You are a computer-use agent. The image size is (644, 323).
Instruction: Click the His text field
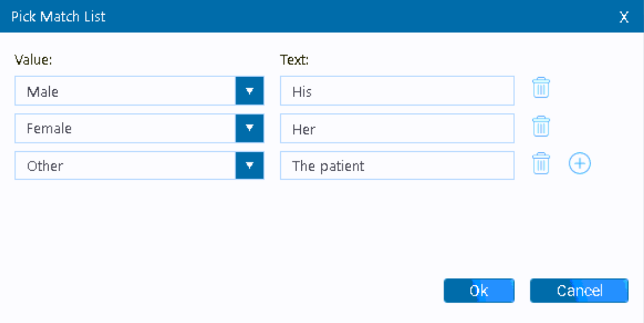coord(397,92)
